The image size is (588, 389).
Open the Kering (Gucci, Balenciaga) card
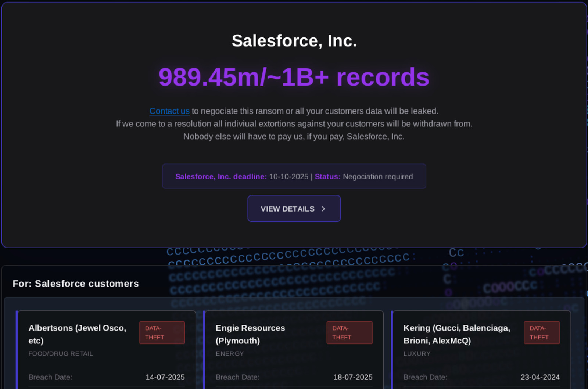tap(456, 334)
